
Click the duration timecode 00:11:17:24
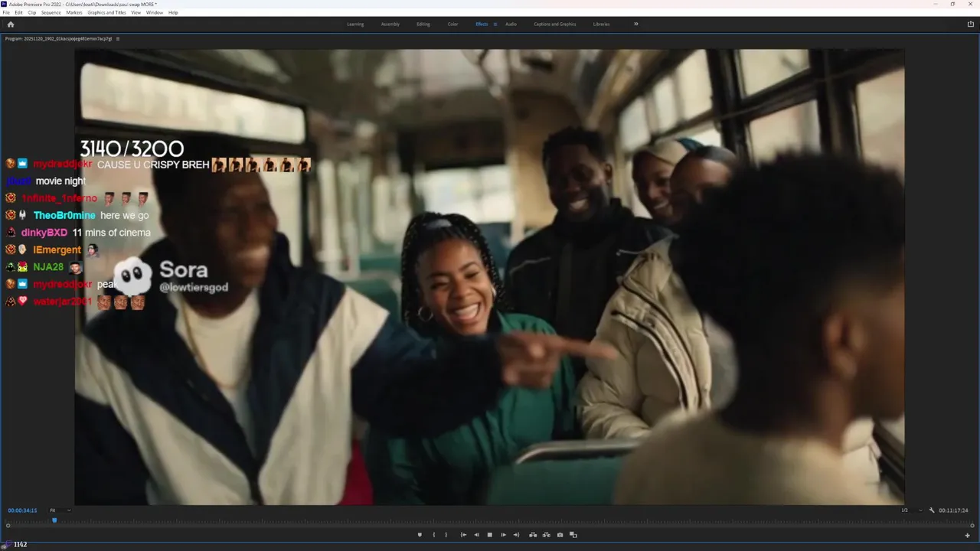point(954,510)
